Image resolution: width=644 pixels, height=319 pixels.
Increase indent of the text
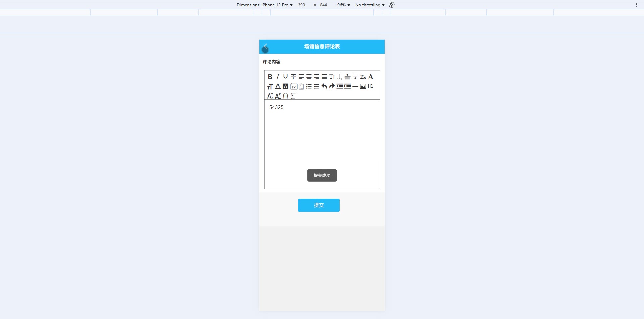coord(347,86)
